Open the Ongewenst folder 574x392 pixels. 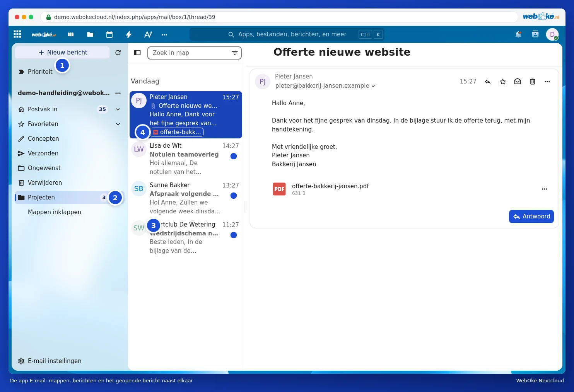(x=70, y=168)
